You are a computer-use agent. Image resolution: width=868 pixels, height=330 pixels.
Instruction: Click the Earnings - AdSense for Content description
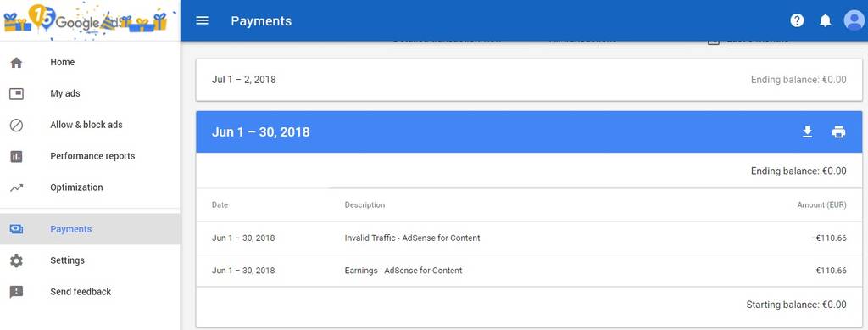pyautogui.click(x=403, y=271)
